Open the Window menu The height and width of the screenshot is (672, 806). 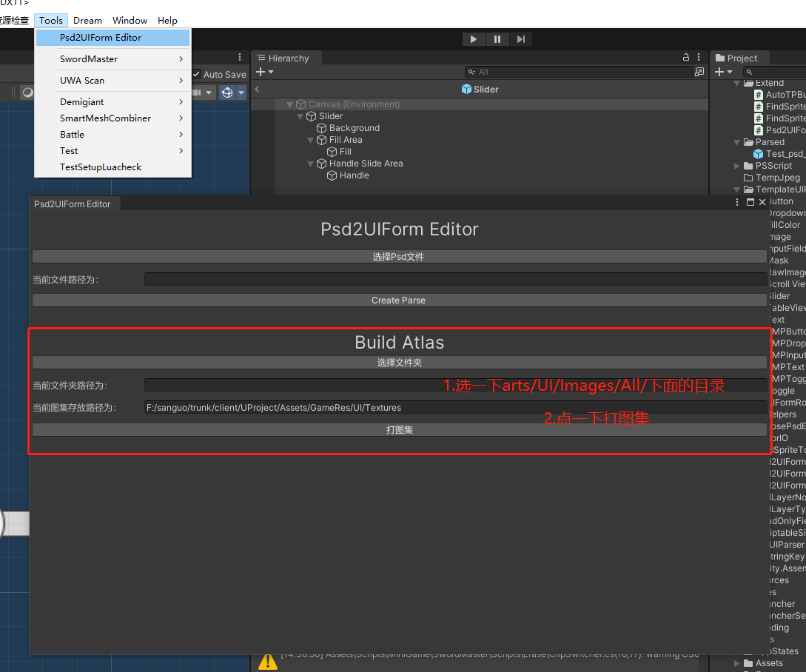tap(130, 21)
